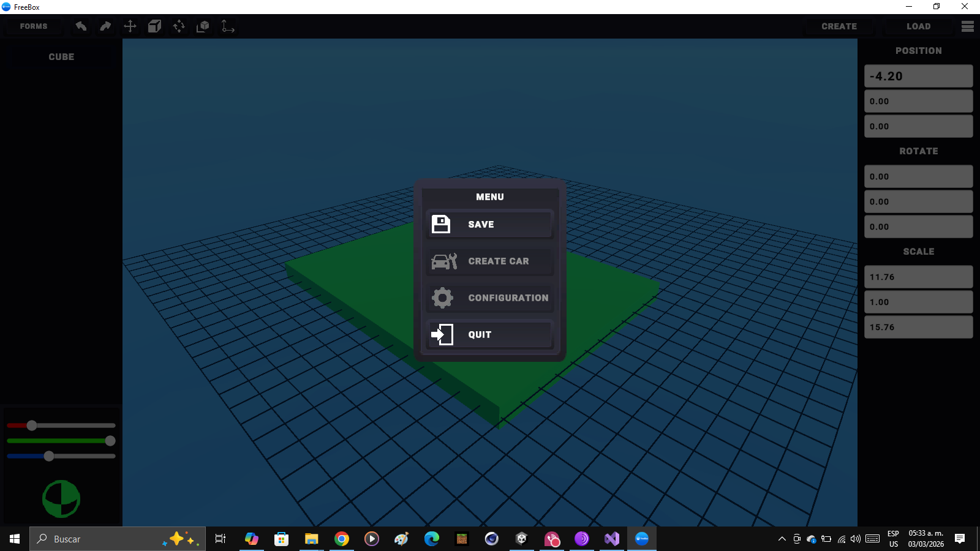
Task: Open Unity from the taskbar
Action: coord(522,539)
